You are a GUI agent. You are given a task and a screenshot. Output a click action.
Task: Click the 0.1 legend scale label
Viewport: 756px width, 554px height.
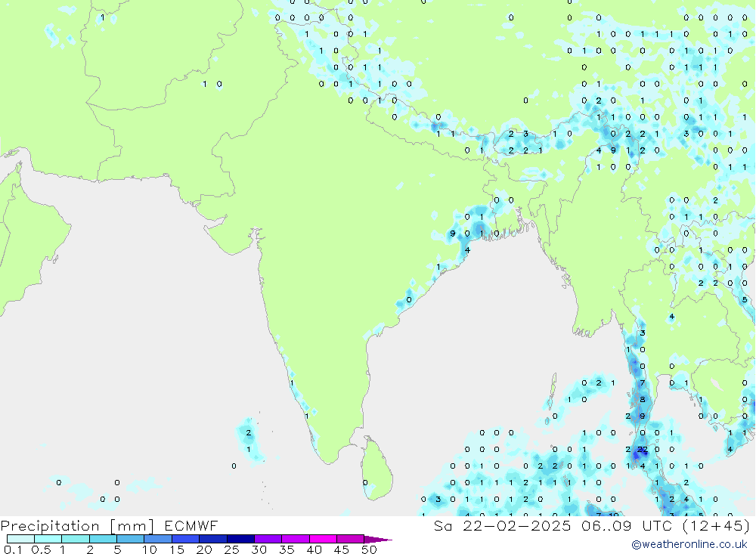[13, 549]
